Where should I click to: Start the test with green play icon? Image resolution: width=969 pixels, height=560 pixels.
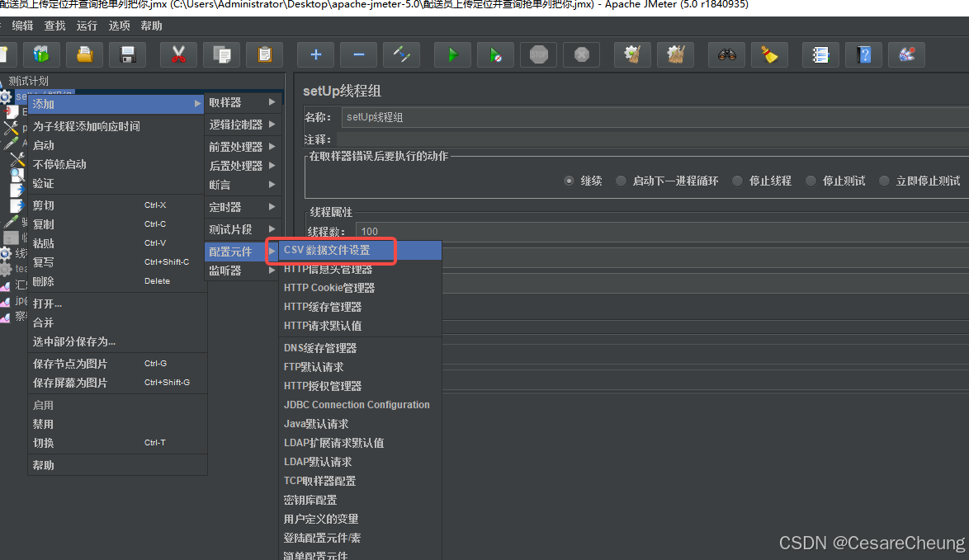(452, 55)
